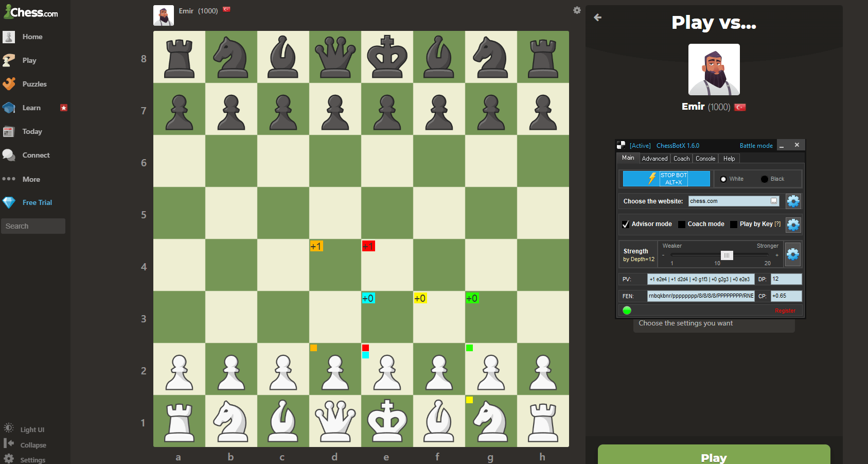The height and width of the screenshot is (464, 868).
Task: Open the Strength engine settings gear
Action: (x=793, y=254)
